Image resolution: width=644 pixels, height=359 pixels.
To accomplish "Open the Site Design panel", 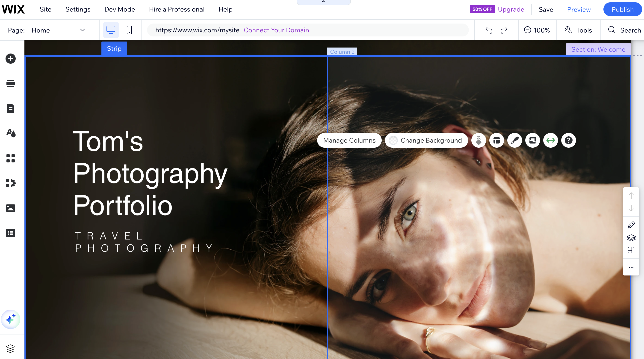I will (x=11, y=133).
